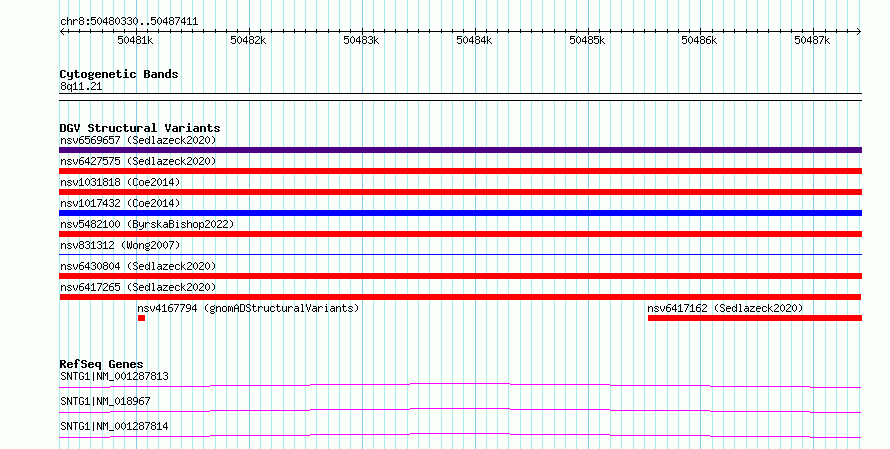Click the RefSeq Genes track title

pos(101,364)
